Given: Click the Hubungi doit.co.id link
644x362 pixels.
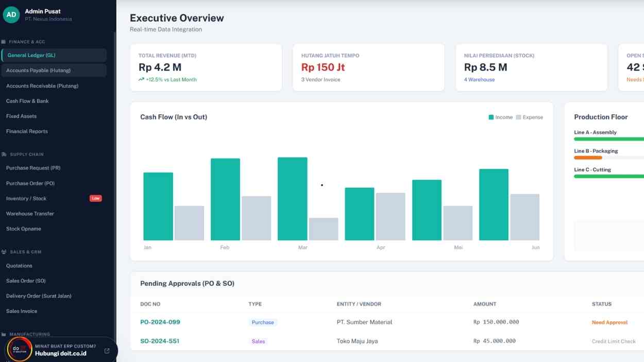Looking at the screenshot, I should (61, 354).
